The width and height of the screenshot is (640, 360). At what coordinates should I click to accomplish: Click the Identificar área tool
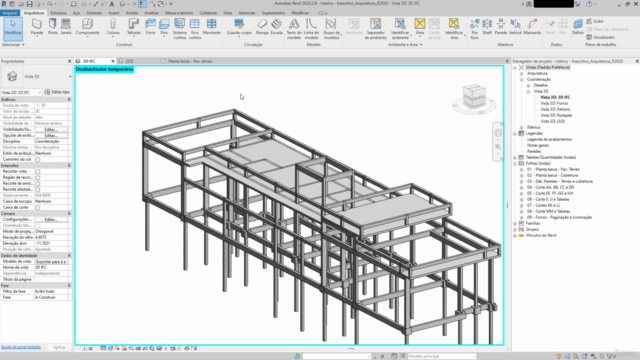pyautogui.click(x=454, y=29)
